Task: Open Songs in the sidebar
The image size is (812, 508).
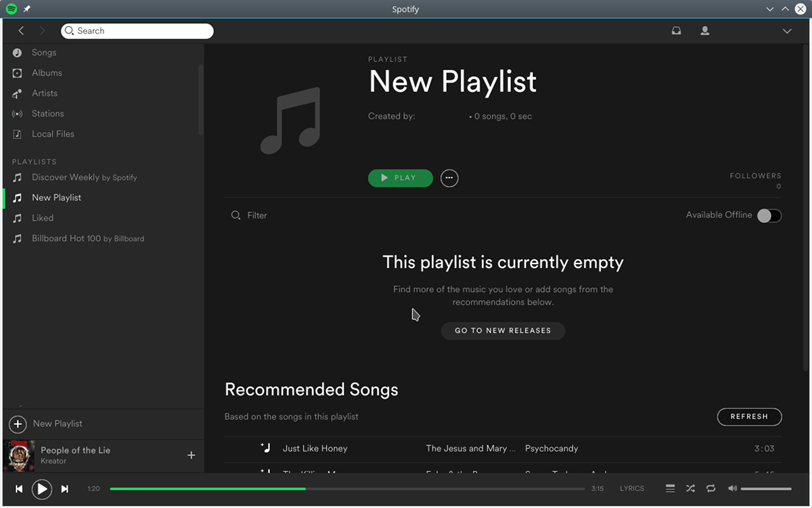Action: point(44,53)
